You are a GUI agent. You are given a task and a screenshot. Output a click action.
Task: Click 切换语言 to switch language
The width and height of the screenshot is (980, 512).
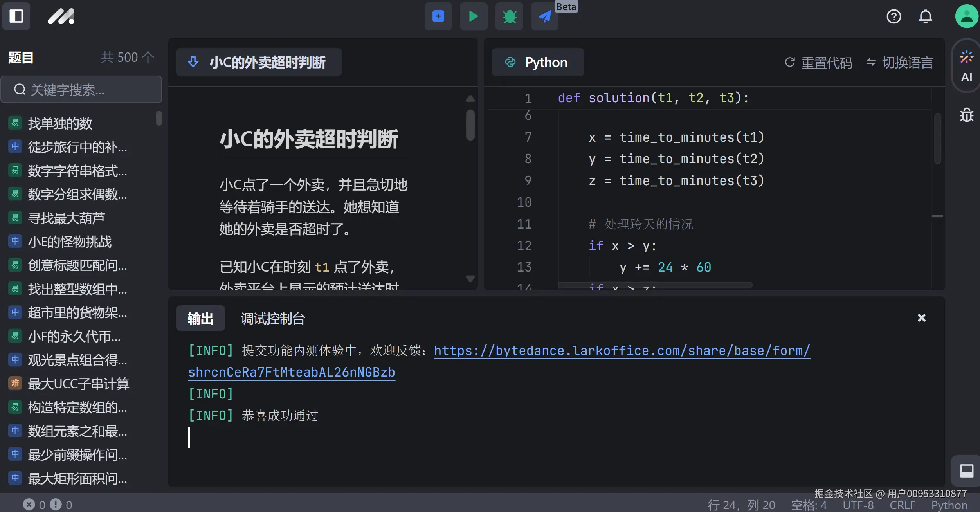pos(899,62)
